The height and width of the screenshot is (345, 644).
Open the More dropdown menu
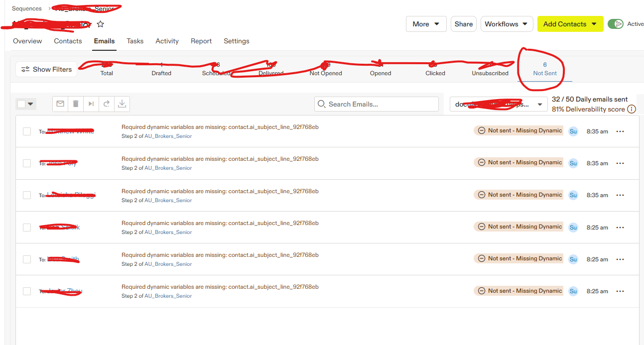(x=426, y=24)
